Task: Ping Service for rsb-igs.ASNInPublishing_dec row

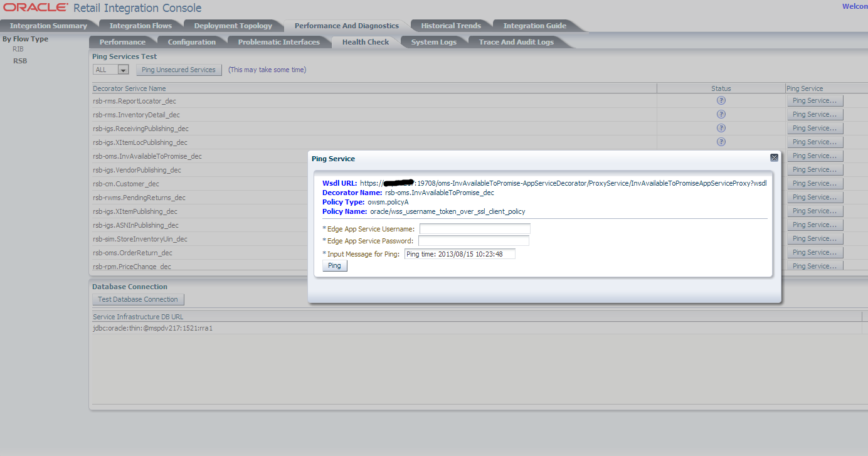Action: [x=815, y=225]
